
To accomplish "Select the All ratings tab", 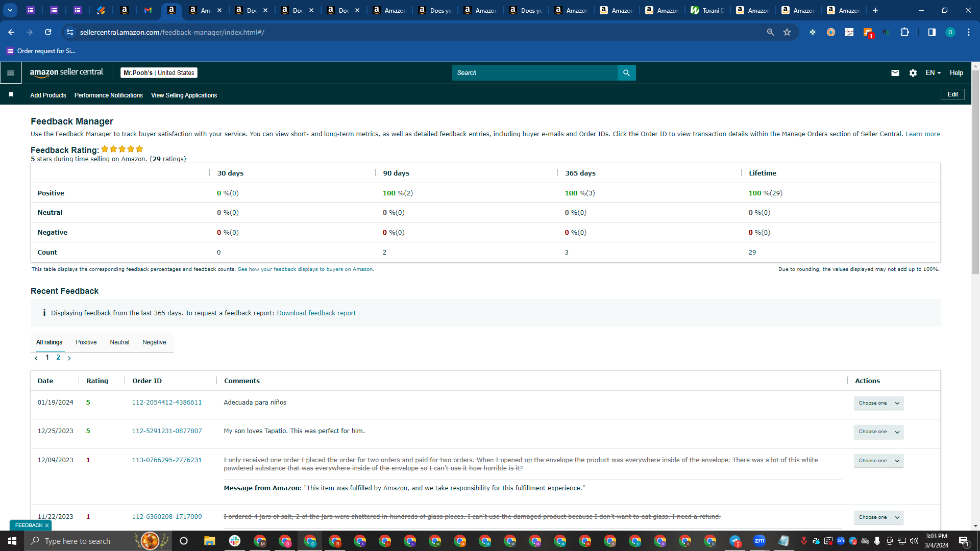I will [x=50, y=342].
